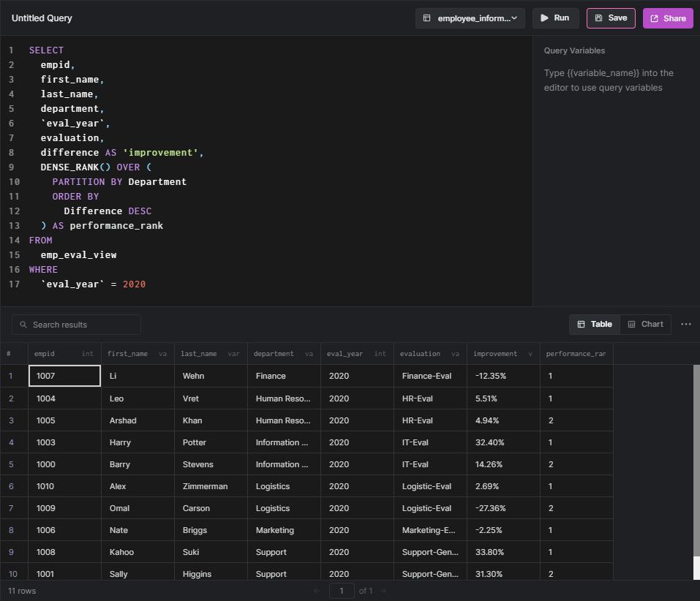
Task: Select improvement cell '-27.36%'
Action: coord(503,507)
